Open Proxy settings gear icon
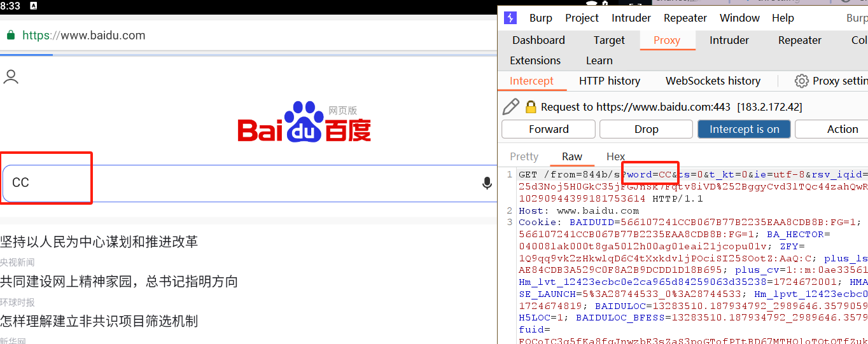868x344 pixels. [802, 81]
